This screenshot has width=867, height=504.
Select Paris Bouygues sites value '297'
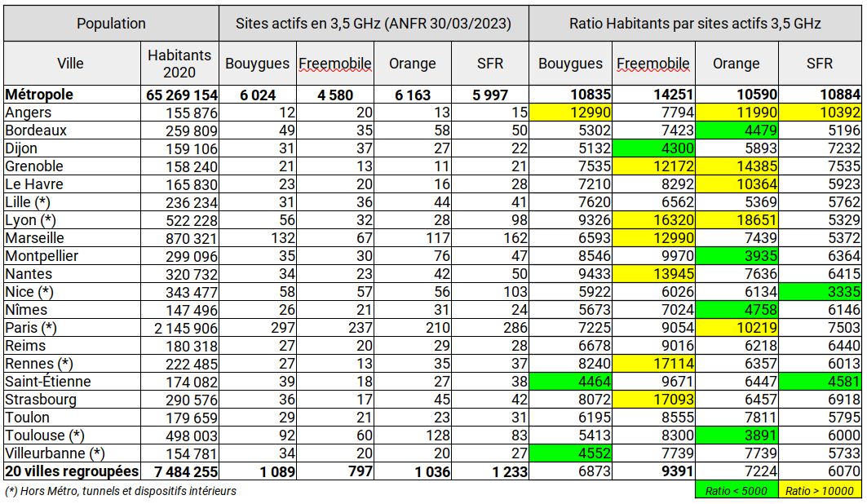(258, 328)
